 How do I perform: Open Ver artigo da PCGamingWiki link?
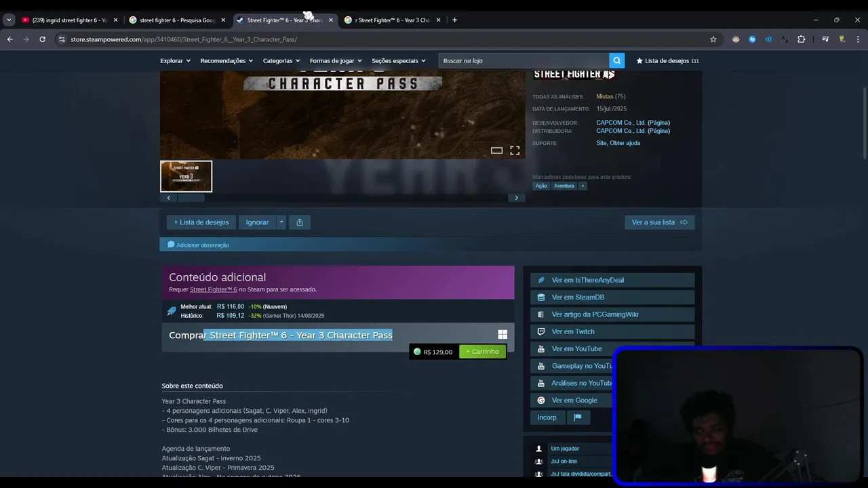click(612, 314)
